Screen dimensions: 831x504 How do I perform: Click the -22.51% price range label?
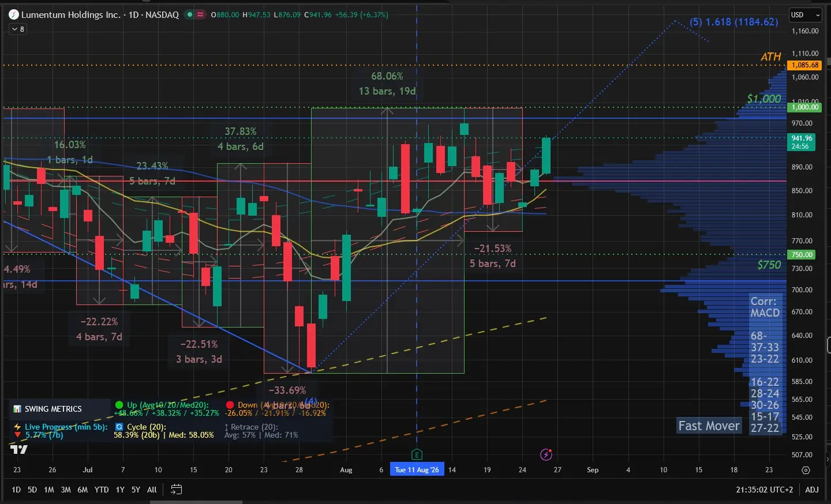199,344
